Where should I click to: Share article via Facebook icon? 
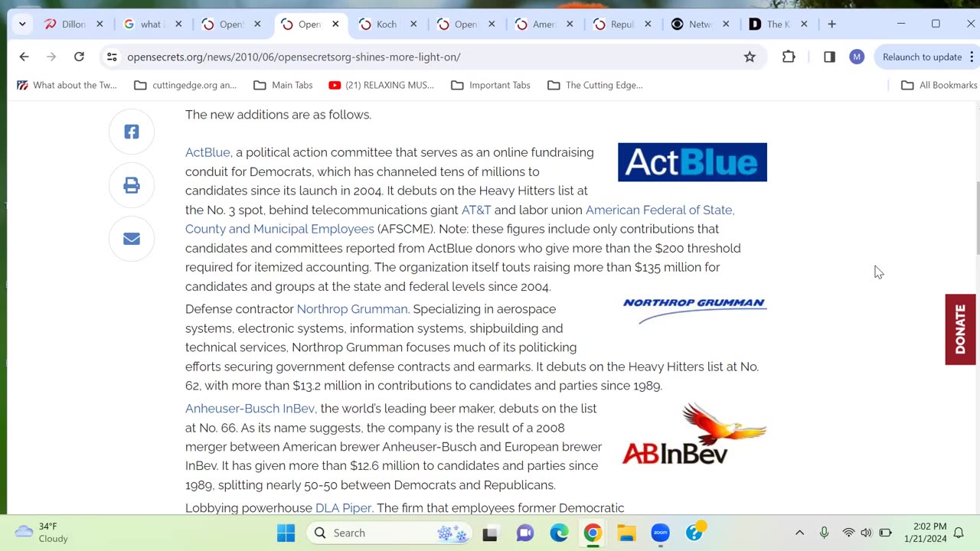[132, 132]
